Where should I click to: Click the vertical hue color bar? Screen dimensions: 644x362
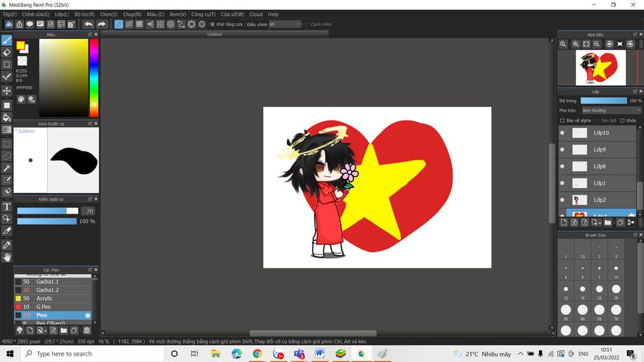94,77
